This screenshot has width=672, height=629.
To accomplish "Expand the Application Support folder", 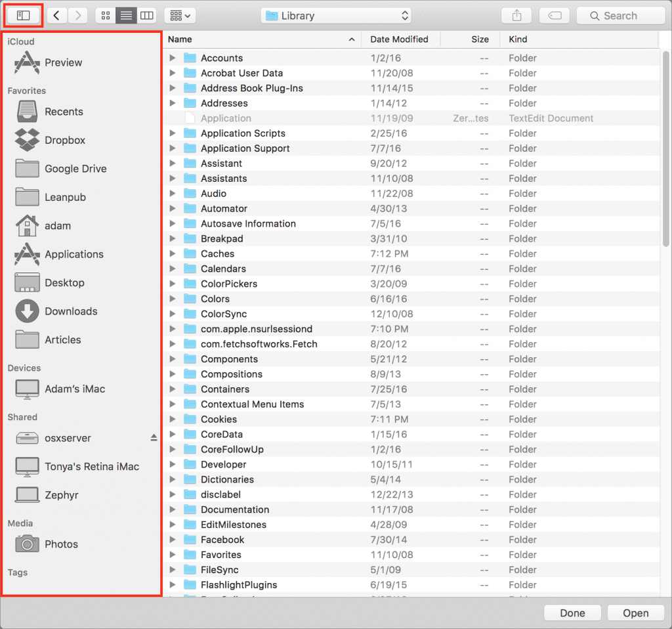I will [x=173, y=148].
